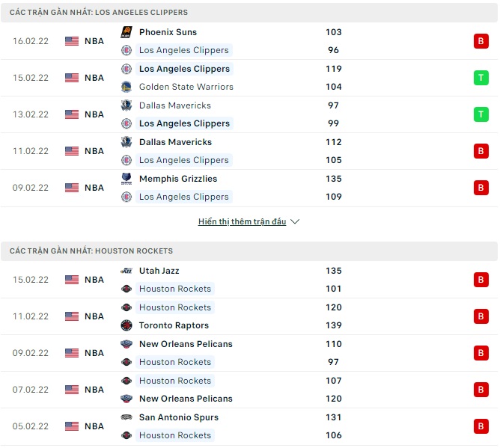Click the Utah Jazz team logo

point(126,271)
